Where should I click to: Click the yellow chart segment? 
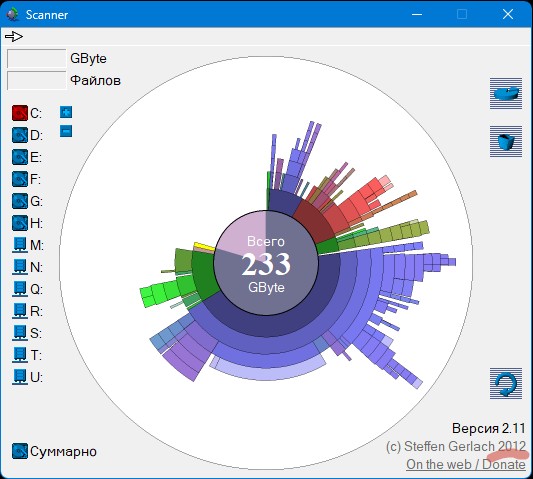(x=204, y=247)
